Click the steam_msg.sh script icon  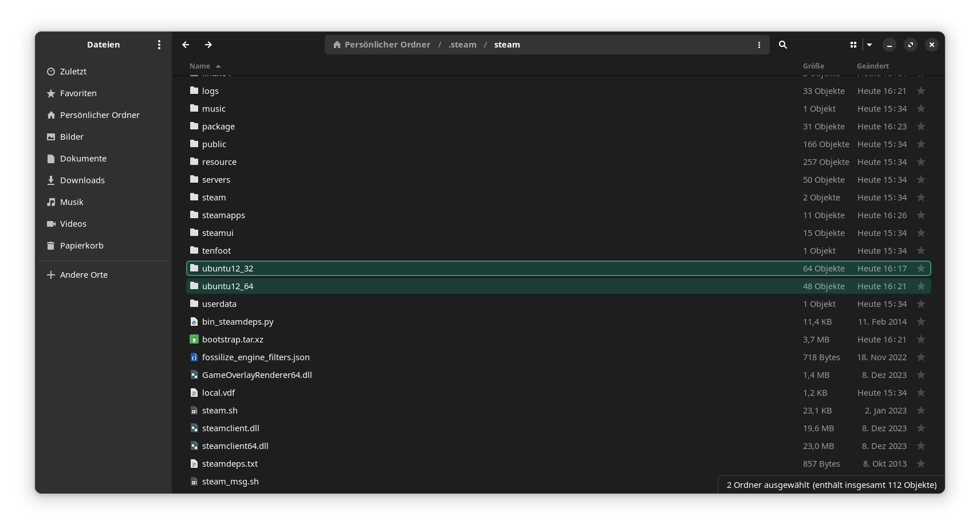[194, 482]
